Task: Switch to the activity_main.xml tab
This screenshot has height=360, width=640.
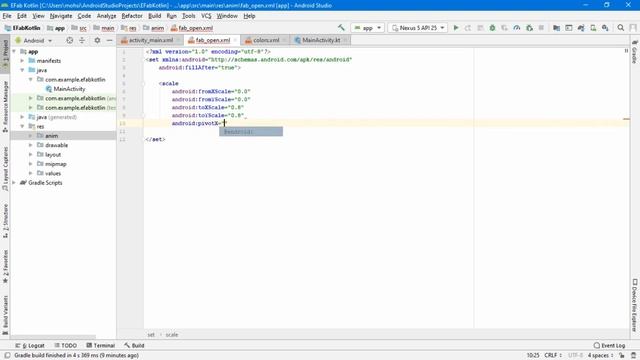Action: (x=151, y=40)
